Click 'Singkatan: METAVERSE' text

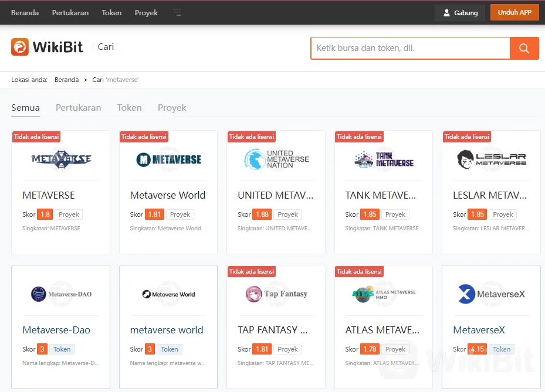pyautogui.click(x=51, y=229)
